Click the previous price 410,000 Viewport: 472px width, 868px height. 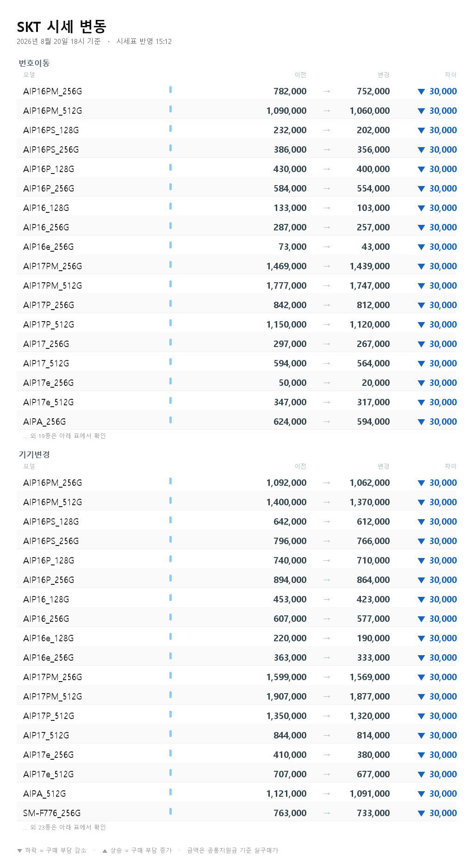pyautogui.click(x=290, y=755)
